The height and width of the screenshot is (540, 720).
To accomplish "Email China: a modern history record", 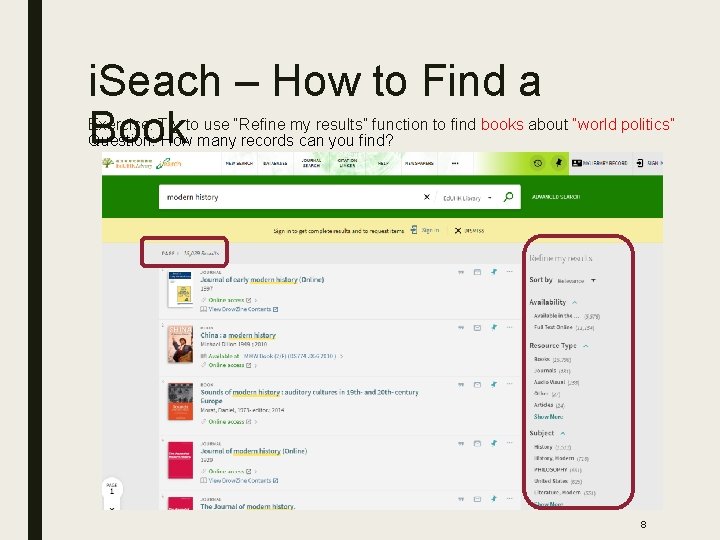I will [x=477, y=328].
